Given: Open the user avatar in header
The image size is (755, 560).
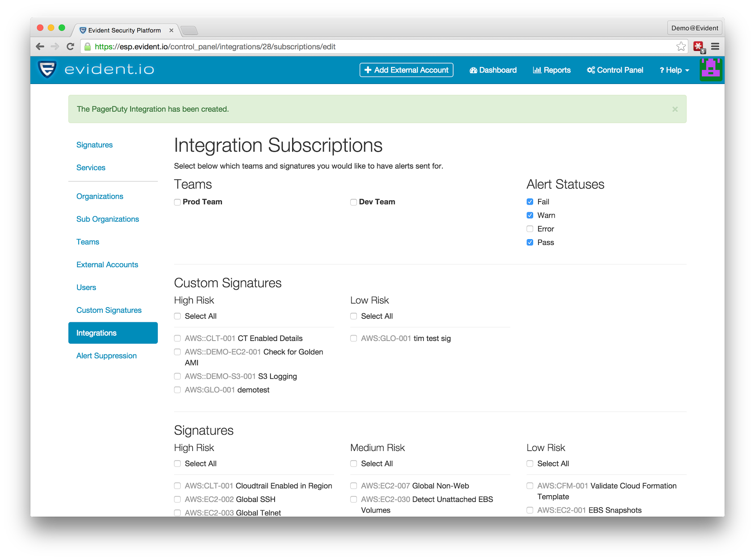Looking at the screenshot, I should pos(711,70).
